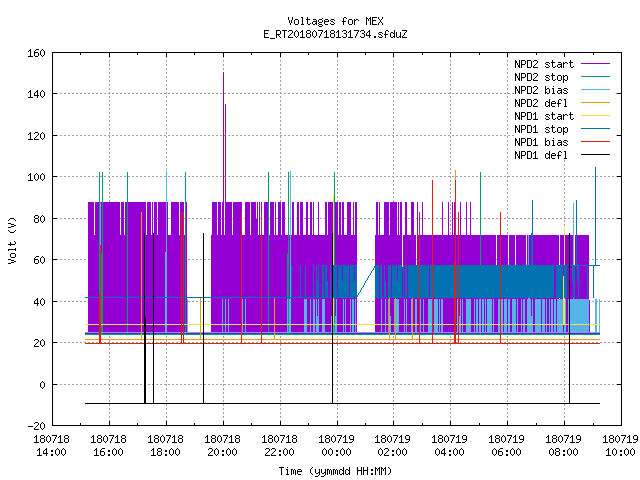This screenshot has height=480, width=640.
Task: Click the '180719 02:00' x-axis tick label
Action: (393, 446)
